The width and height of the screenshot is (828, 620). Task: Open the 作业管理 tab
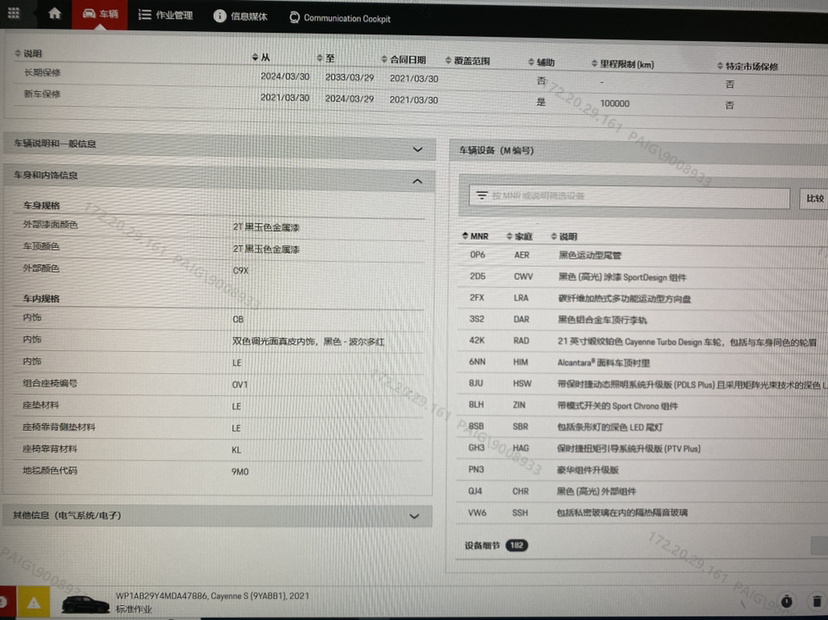point(166,15)
